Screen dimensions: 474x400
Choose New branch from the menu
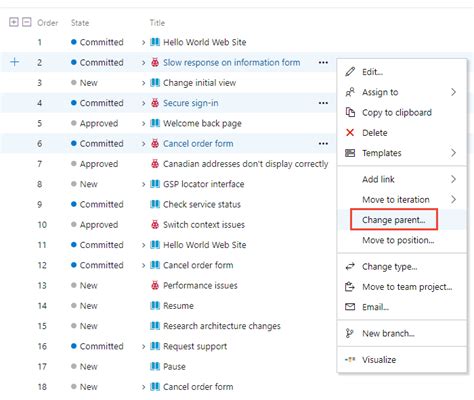(402, 333)
